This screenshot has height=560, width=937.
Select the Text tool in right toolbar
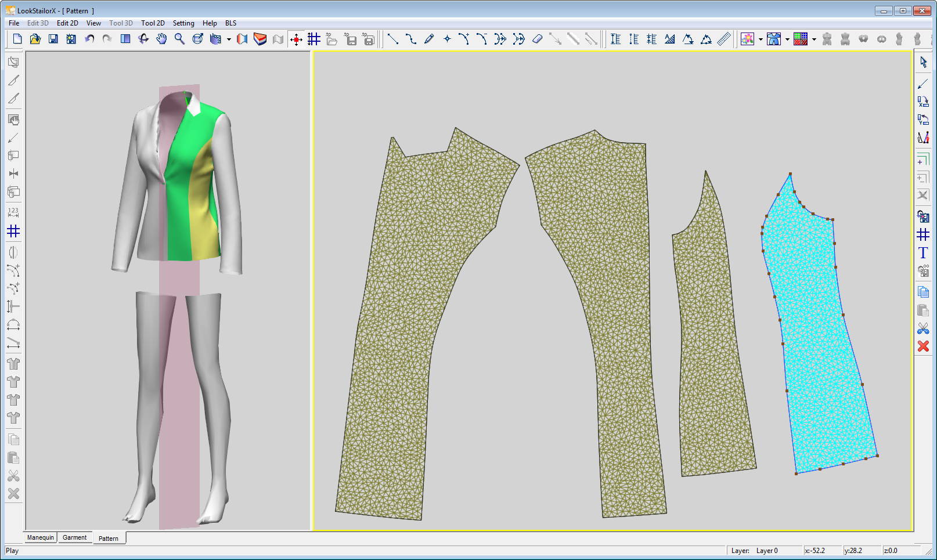(922, 253)
